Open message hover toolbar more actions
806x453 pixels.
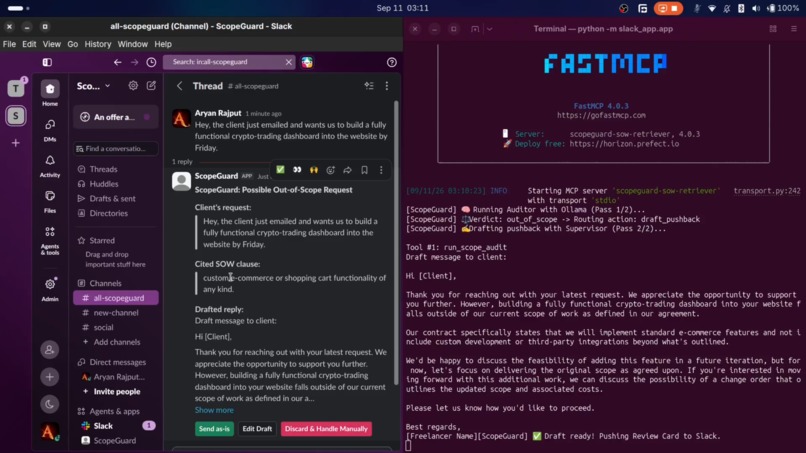[x=381, y=170]
